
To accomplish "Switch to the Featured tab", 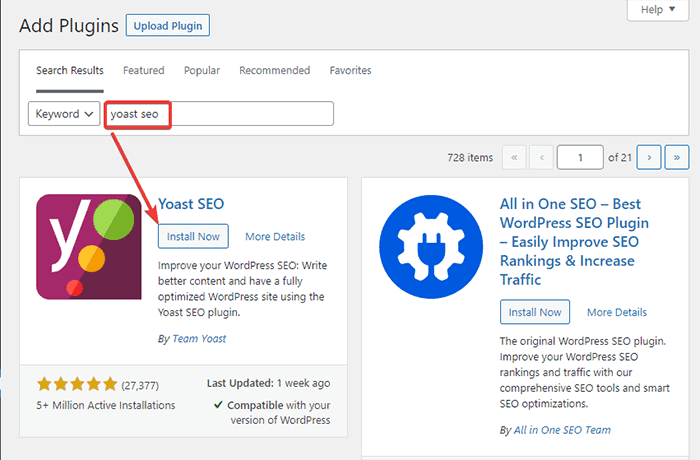I will click(x=143, y=71).
